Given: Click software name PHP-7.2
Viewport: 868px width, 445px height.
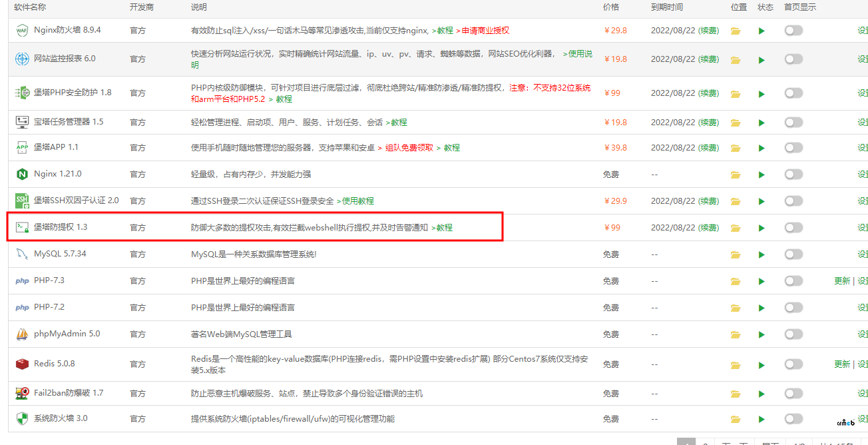Looking at the screenshot, I should pos(49,307).
